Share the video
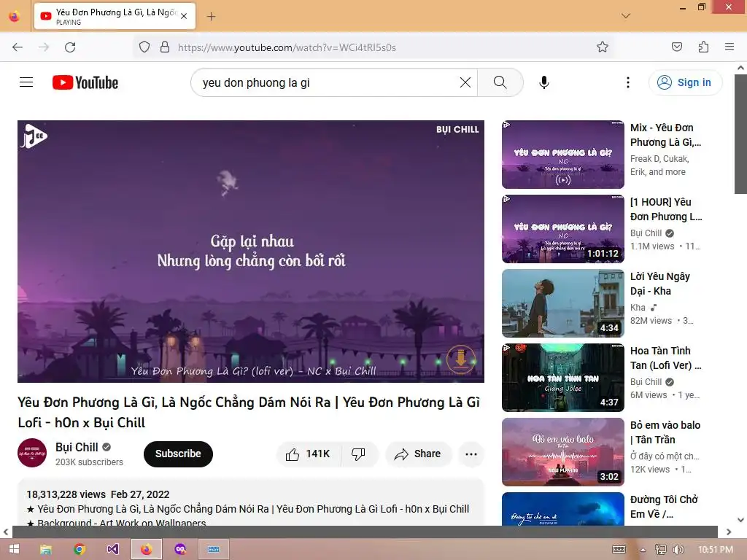 (418, 454)
